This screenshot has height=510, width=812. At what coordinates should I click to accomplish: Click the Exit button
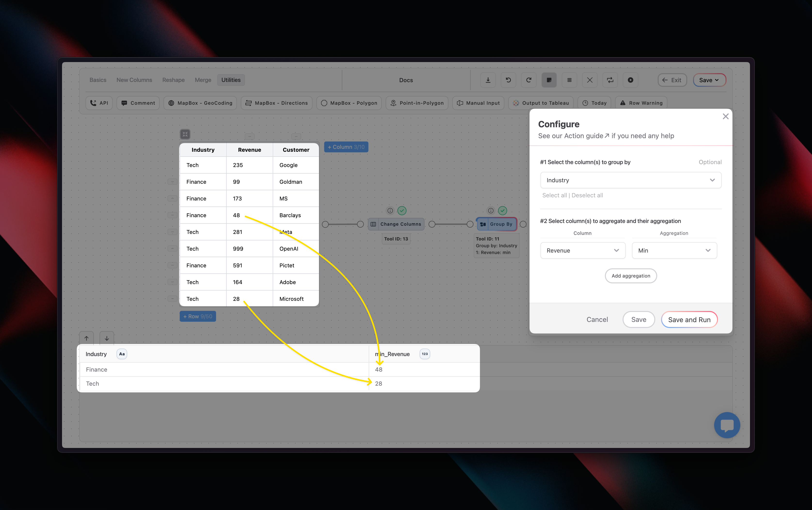point(672,80)
